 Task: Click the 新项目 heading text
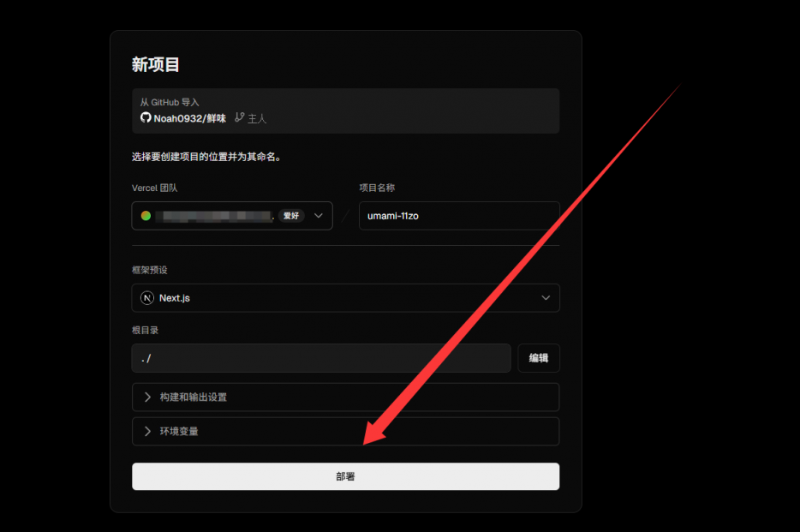pos(155,65)
